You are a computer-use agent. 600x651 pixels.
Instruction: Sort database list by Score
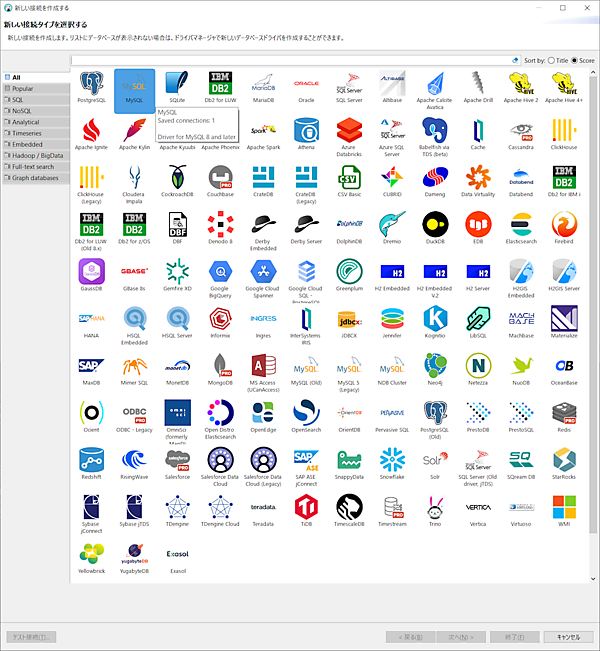click(x=575, y=60)
